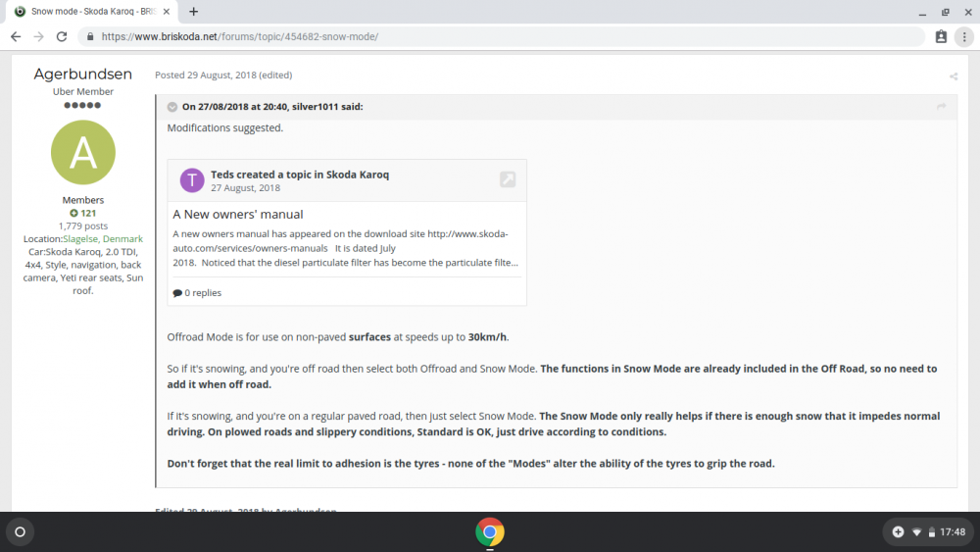Viewport: 980px width, 552px height.
Task: Open the clock showing 17:48
Action: [953, 532]
